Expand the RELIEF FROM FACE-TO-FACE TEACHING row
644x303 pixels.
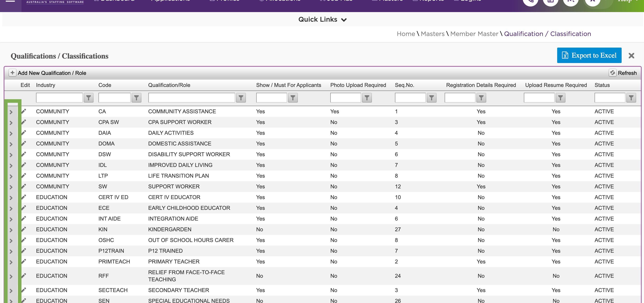[11, 277]
